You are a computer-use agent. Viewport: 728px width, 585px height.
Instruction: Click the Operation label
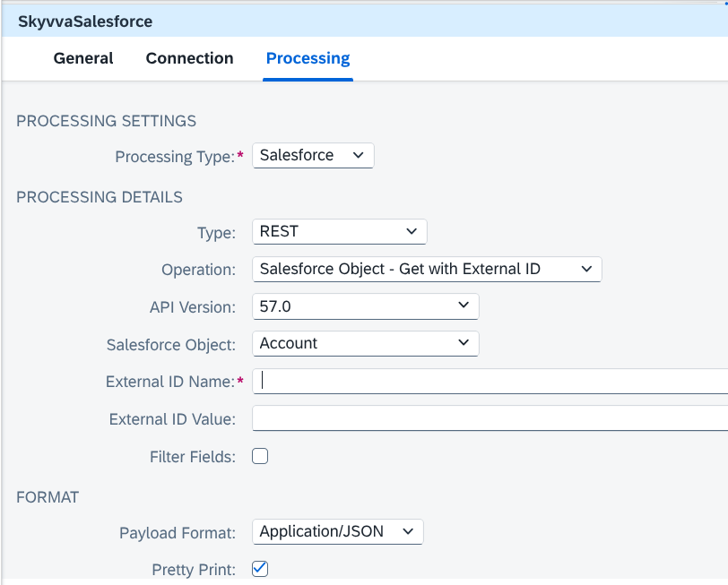tap(198, 270)
